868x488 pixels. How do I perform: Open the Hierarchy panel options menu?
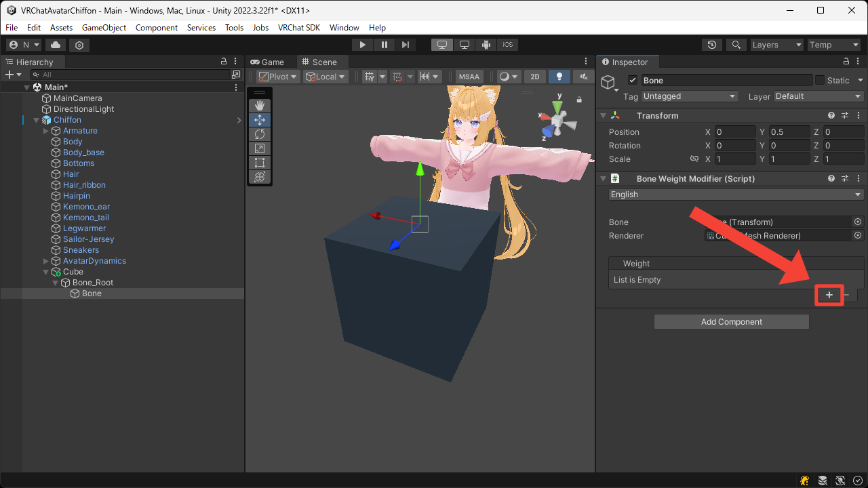pyautogui.click(x=235, y=62)
